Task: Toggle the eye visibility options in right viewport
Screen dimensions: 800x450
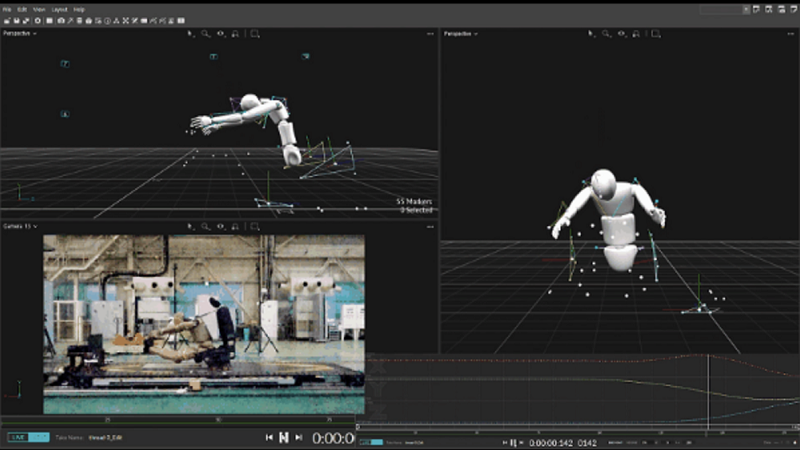Action: pos(621,33)
